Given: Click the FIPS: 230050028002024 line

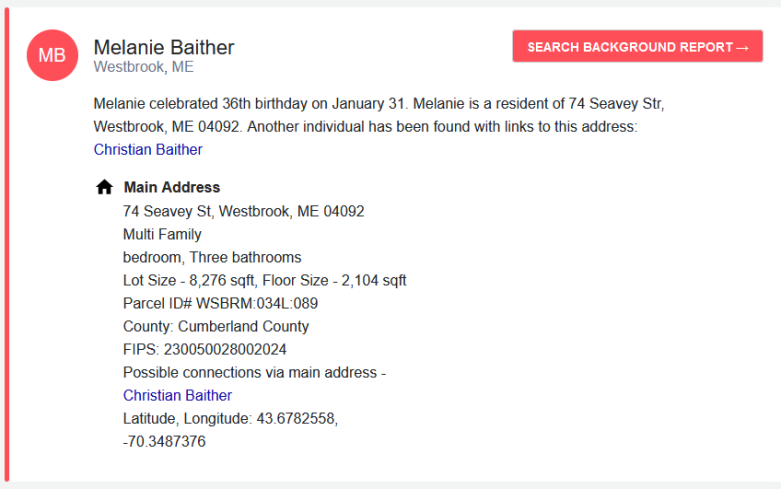Looking at the screenshot, I should pyautogui.click(x=205, y=349).
